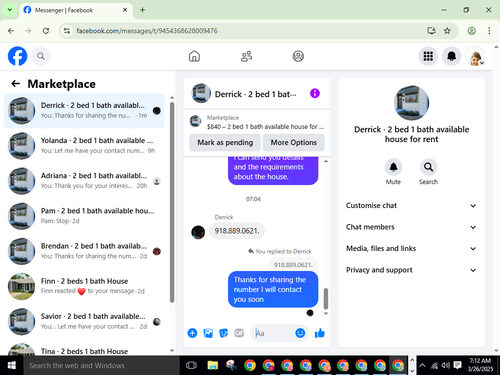Open the volume icon in system tray
500x375 pixels.
pos(446,365)
